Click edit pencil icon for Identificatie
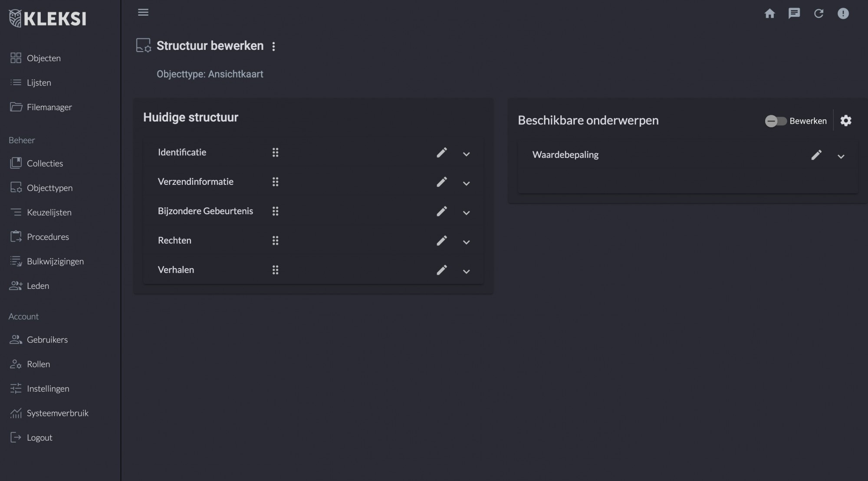Image resolution: width=868 pixels, height=481 pixels. 441,153
